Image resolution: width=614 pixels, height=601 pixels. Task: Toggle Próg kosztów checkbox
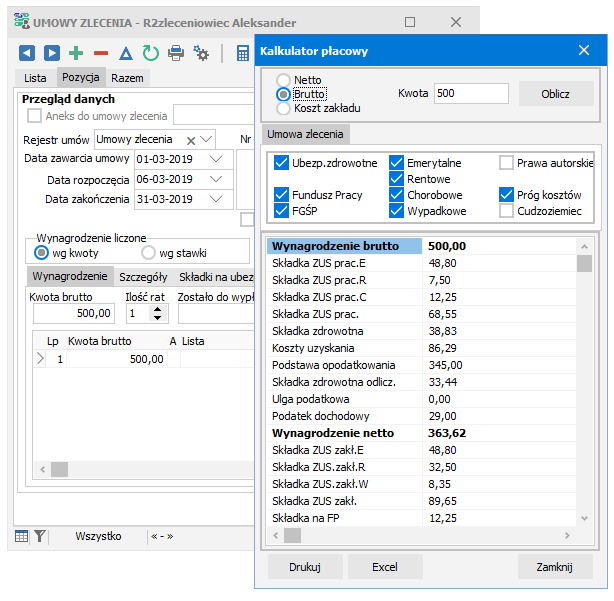click(506, 195)
